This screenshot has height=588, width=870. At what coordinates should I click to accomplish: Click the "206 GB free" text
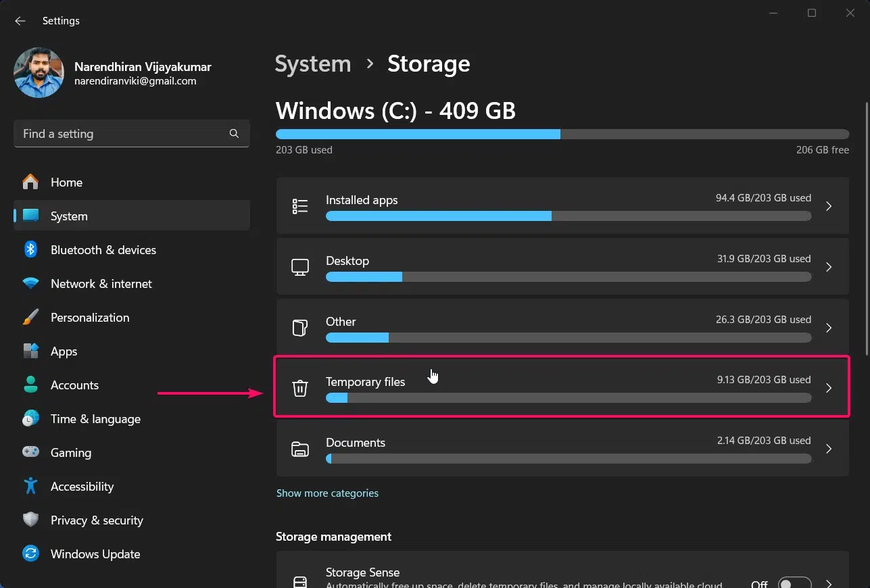point(823,150)
